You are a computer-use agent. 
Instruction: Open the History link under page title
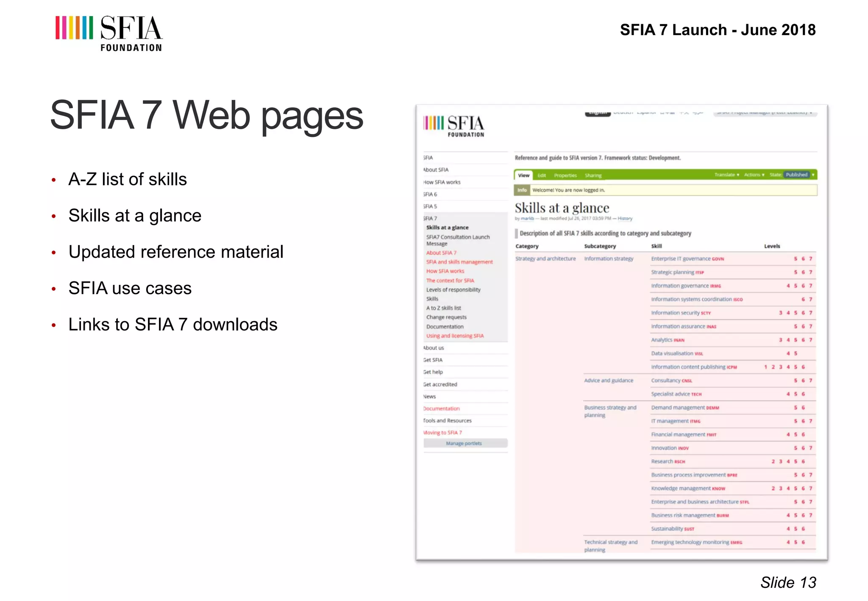[x=625, y=219]
